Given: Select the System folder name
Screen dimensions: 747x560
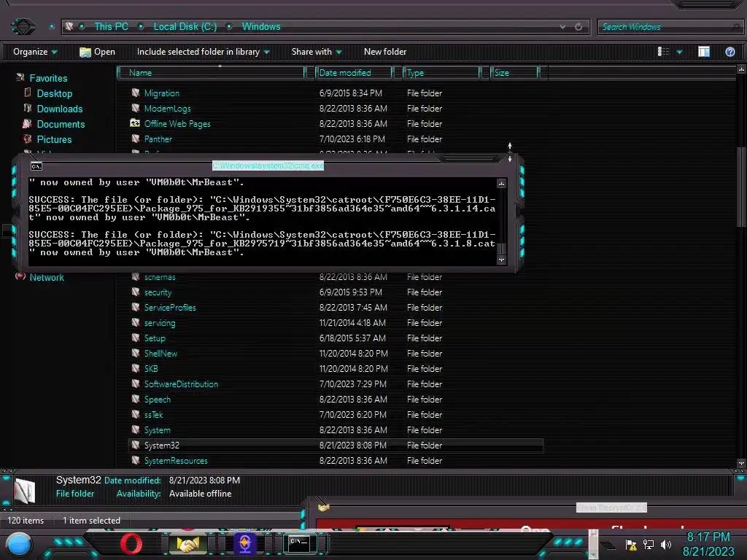Looking at the screenshot, I should 158,429.
